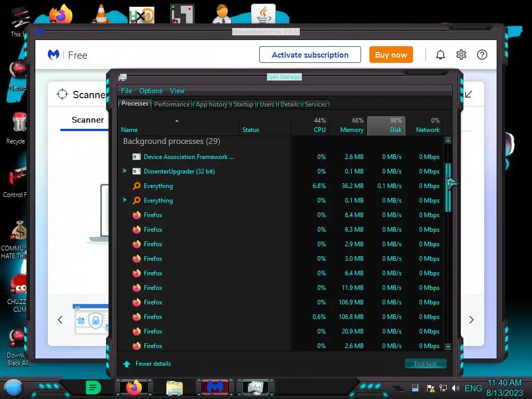This screenshot has height=399, width=532.
Task: Open Malwarebytes help question mark
Action: [482, 55]
